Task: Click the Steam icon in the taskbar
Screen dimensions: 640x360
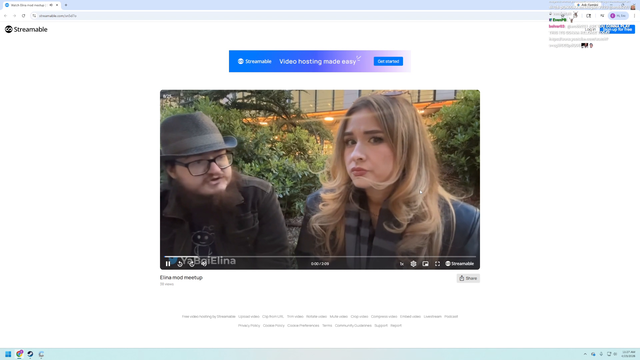Action: click(x=30, y=354)
